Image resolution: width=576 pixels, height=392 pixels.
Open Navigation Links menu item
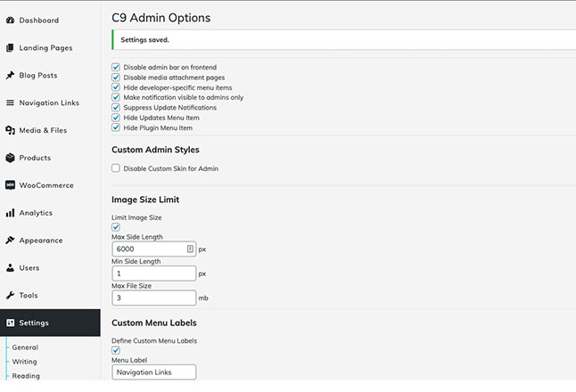50,102
